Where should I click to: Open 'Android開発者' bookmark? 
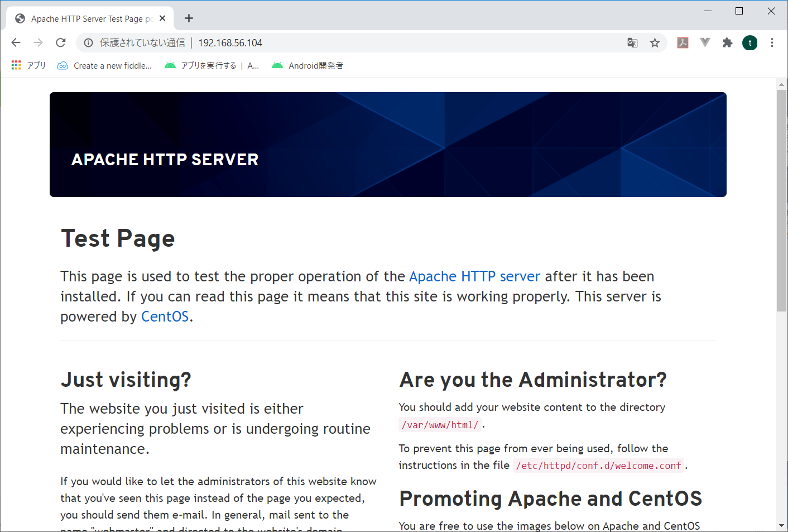[307, 65]
